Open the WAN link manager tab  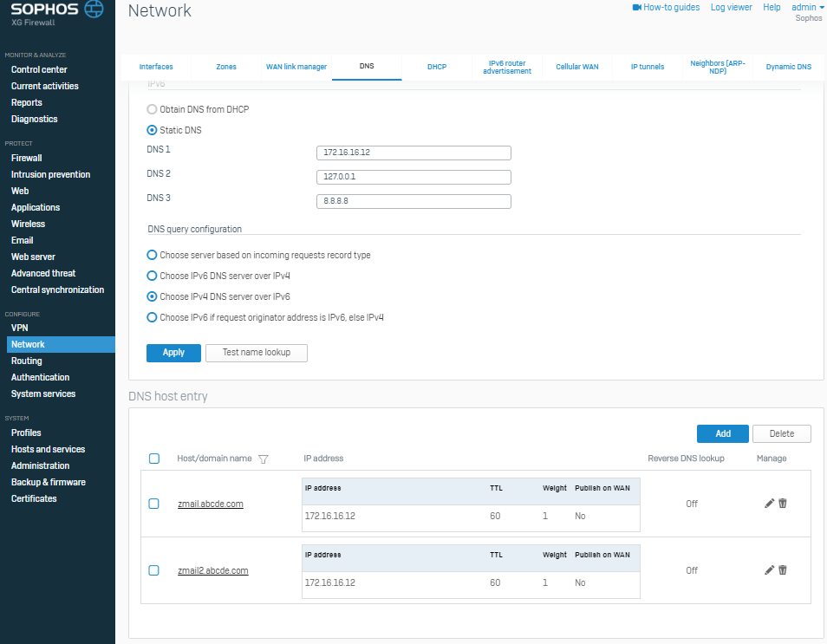point(296,67)
